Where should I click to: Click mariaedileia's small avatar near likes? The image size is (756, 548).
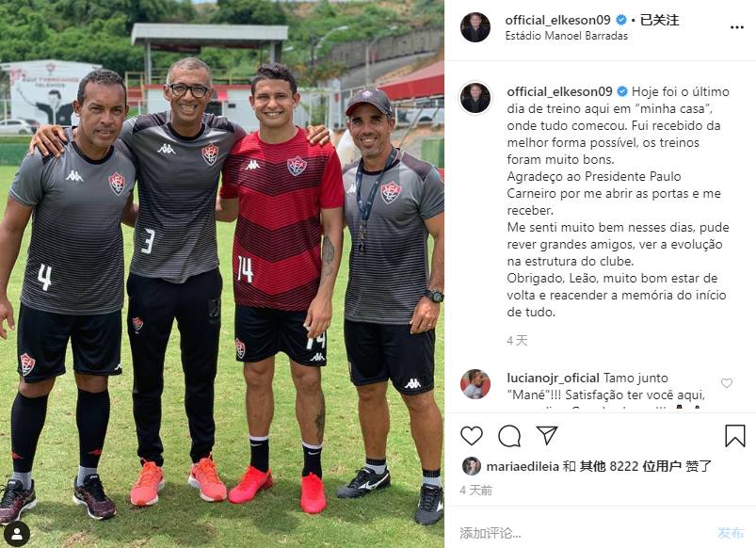(472, 466)
